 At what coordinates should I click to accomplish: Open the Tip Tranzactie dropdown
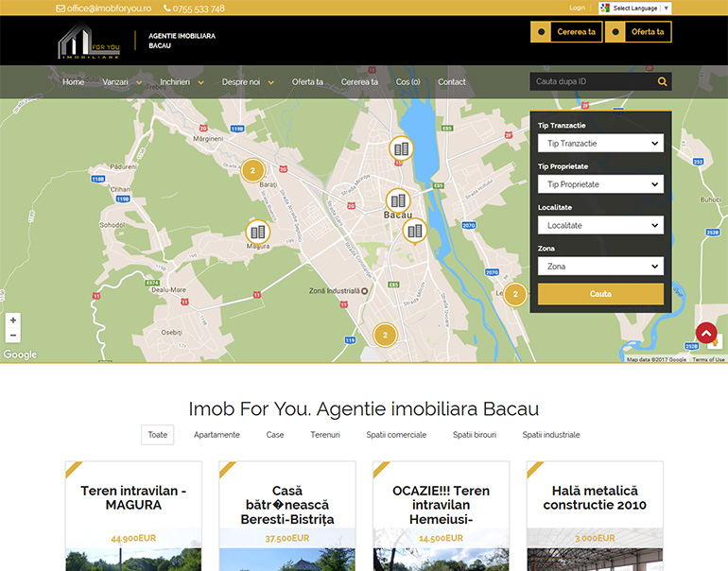pos(600,144)
